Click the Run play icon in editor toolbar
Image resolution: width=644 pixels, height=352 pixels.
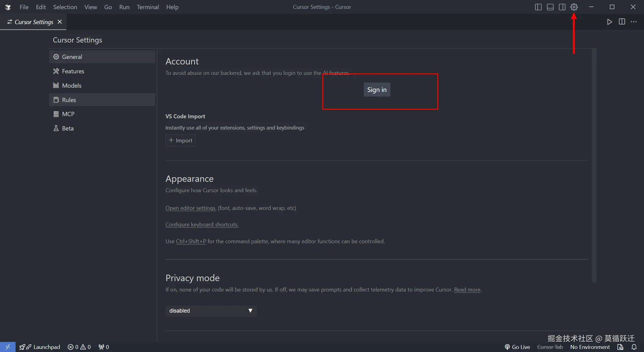(609, 22)
